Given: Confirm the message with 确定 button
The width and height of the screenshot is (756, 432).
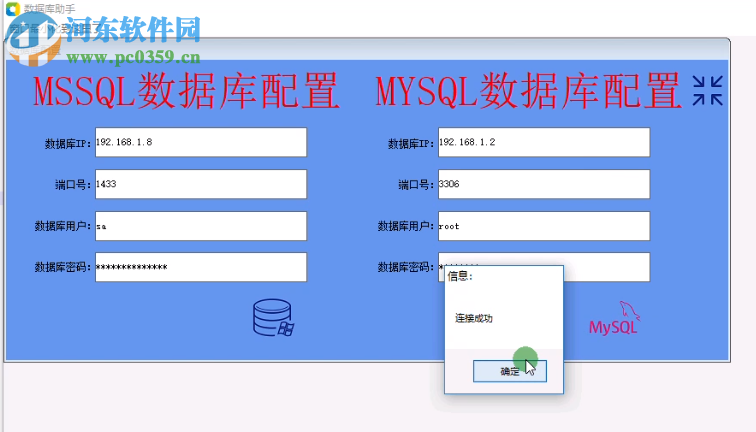Looking at the screenshot, I should tap(510, 371).
